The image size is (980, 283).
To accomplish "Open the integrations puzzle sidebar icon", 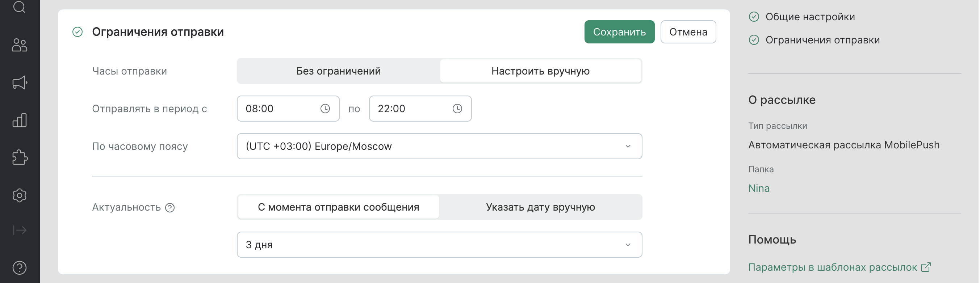I will click(x=20, y=157).
